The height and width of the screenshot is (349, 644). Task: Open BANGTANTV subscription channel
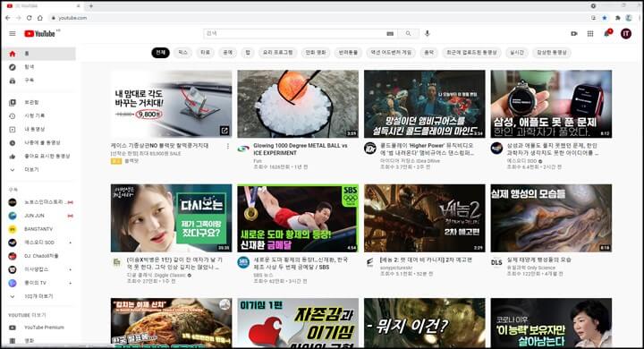38,229
